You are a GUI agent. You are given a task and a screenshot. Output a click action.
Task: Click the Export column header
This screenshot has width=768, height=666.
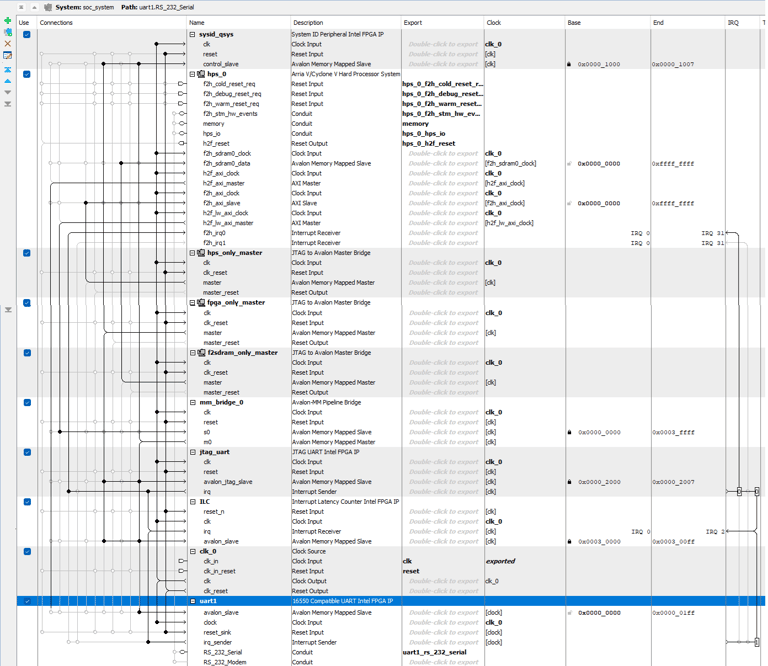pos(443,23)
